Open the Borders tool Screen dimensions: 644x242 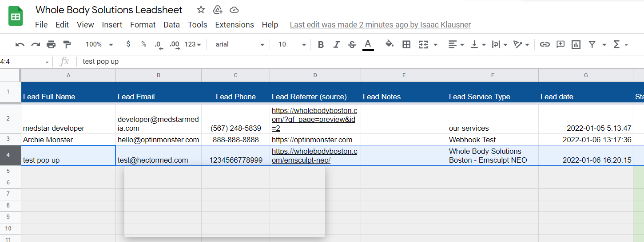(406, 44)
